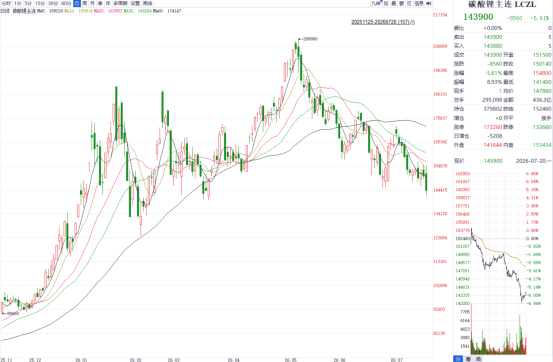Open the 设置 chart settings
Viewport: 553px width, 362px height.
pos(135,3)
